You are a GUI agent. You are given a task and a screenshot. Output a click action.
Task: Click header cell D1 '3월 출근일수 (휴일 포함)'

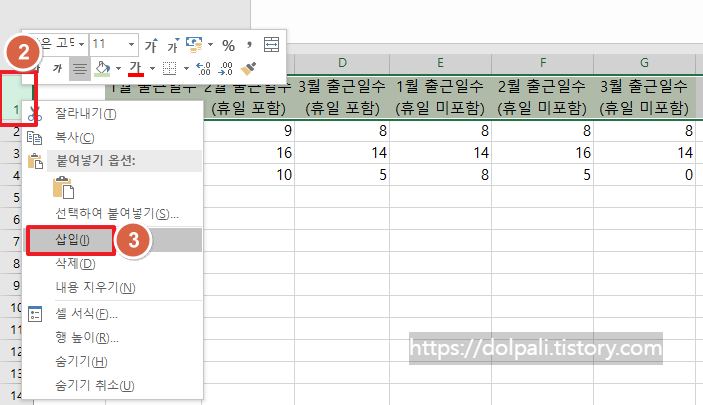point(342,97)
